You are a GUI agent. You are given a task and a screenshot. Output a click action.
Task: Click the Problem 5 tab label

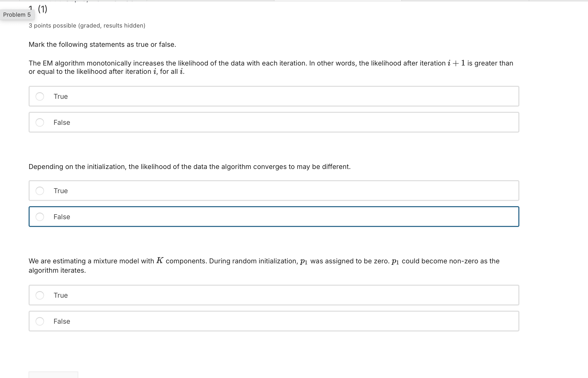point(17,15)
